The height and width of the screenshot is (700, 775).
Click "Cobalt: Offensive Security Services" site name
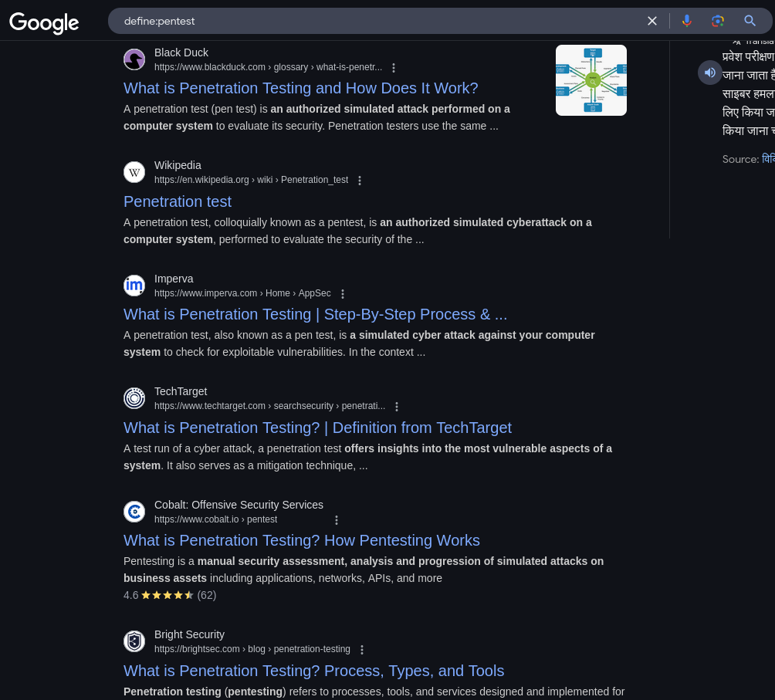pyautogui.click(x=239, y=505)
